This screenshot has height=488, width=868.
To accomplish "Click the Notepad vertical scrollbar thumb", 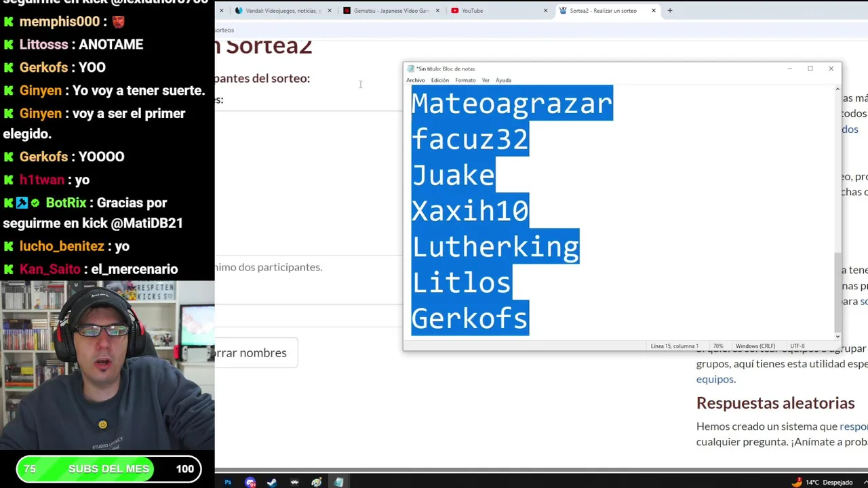I will coord(837,291).
